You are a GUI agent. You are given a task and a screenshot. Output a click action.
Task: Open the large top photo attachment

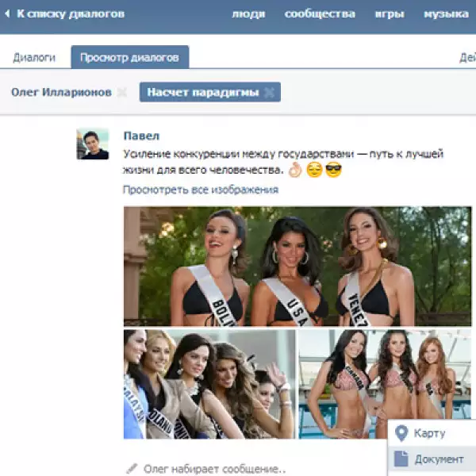pyautogui.click(x=297, y=266)
